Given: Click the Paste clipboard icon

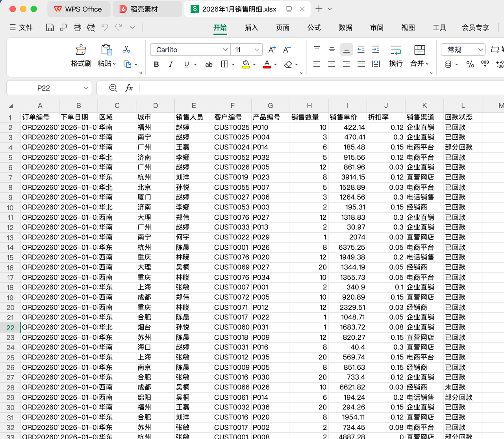Looking at the screenshot, I should (106, 50).
